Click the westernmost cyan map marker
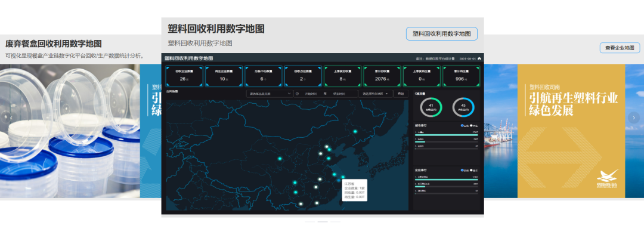This screenshot has height=241, width=644. 280,159
